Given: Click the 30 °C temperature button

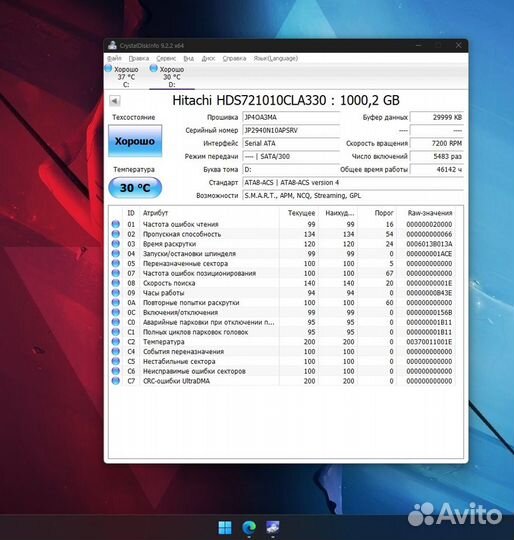Looking at the screenshot, I should tap(135, 188).
